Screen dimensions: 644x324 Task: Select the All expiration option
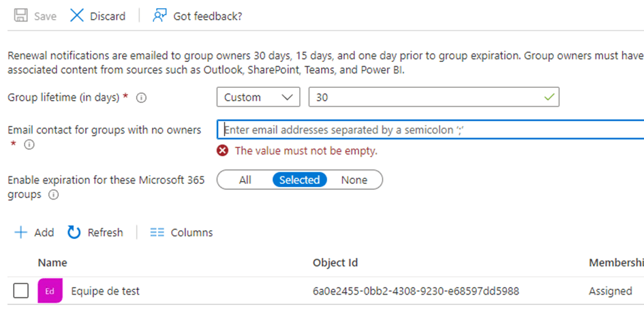click(245, 180)
